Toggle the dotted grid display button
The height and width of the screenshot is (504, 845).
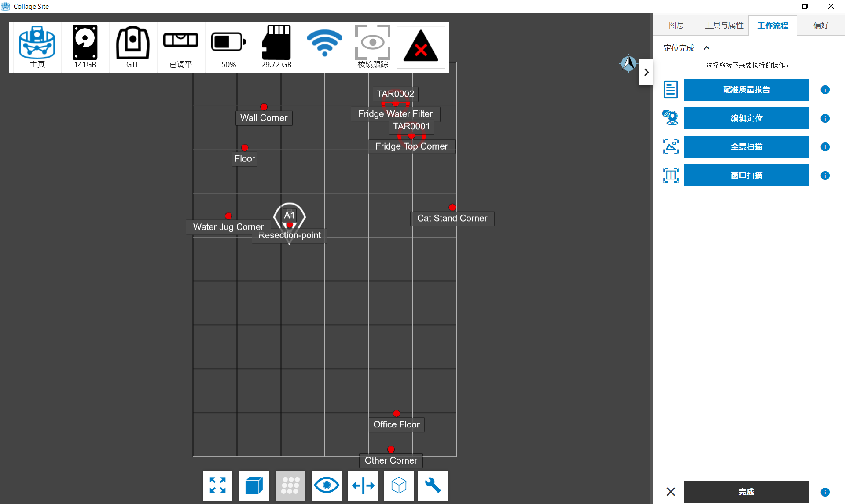[x=290, y=486]
